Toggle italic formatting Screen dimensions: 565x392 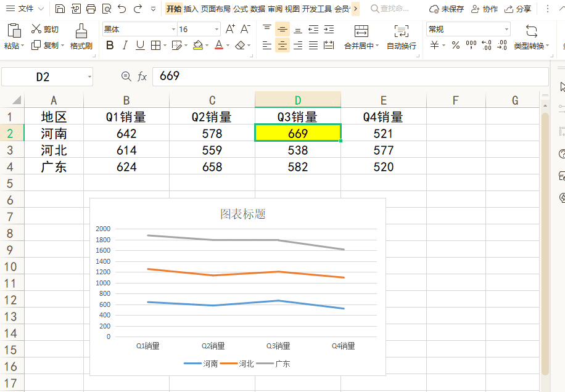click(x=125, y=45)
